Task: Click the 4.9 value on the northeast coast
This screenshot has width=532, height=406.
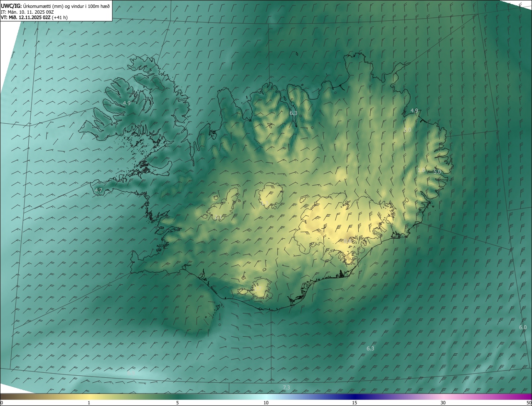Action: pos(414,110)
